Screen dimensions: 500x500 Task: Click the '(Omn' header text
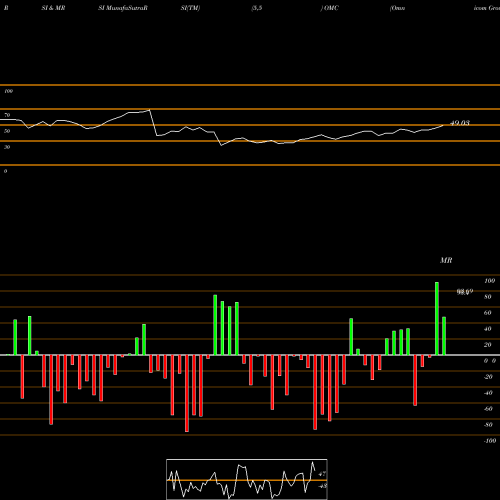point(397,8)
